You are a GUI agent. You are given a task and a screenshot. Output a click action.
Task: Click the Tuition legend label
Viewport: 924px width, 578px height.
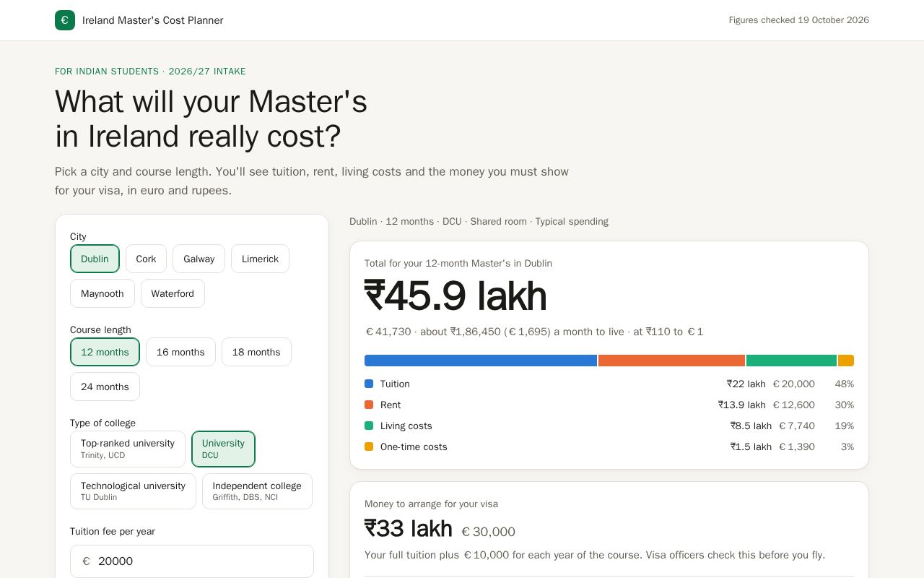395,384
